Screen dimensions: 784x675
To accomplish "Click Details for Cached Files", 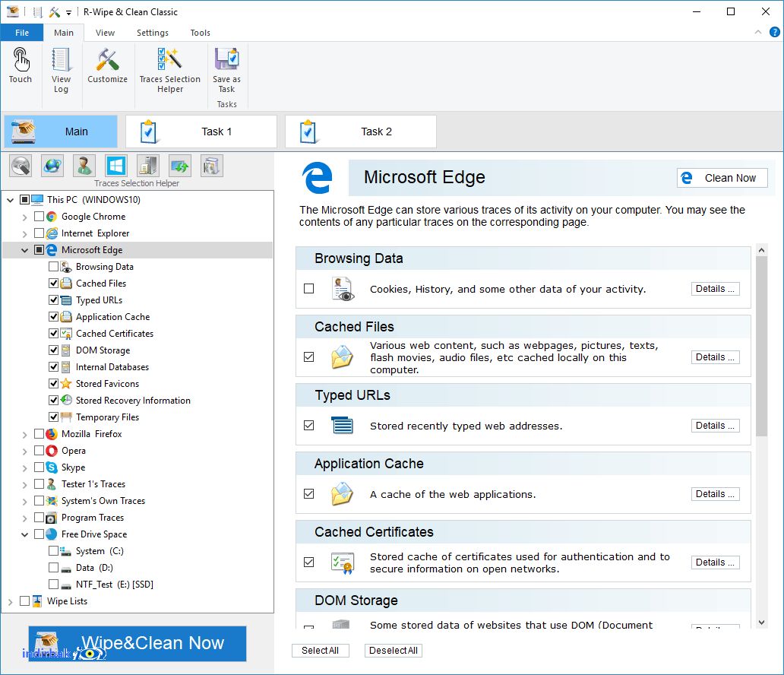I will tap(715, 357).
